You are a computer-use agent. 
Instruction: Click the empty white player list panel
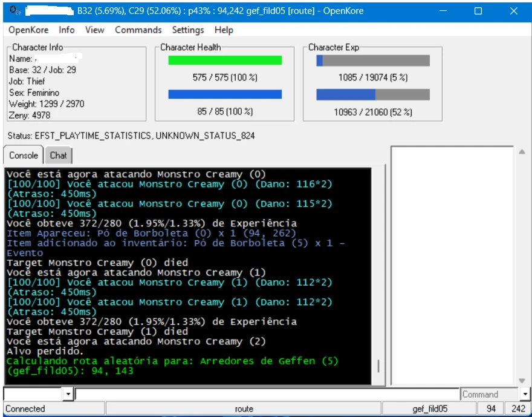tap(452, 266)
